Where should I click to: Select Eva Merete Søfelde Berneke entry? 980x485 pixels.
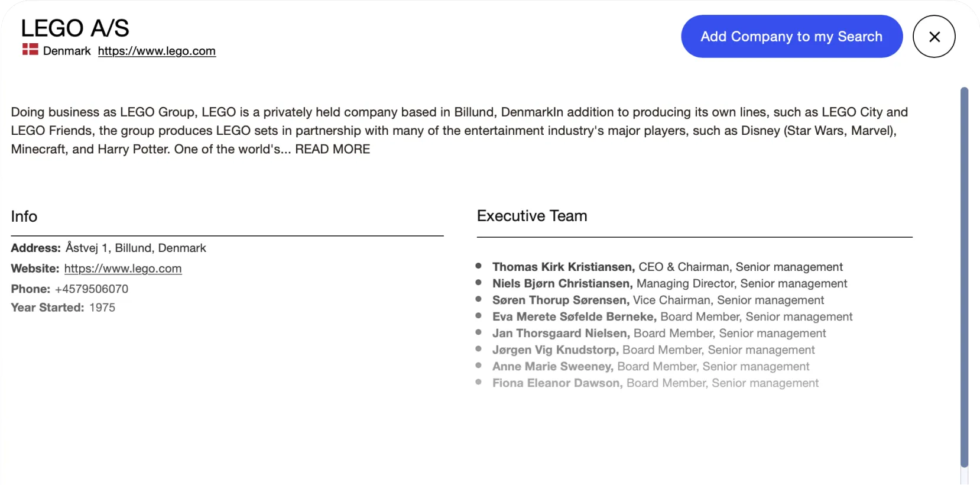pyautogui.click(x=672, y=316)
